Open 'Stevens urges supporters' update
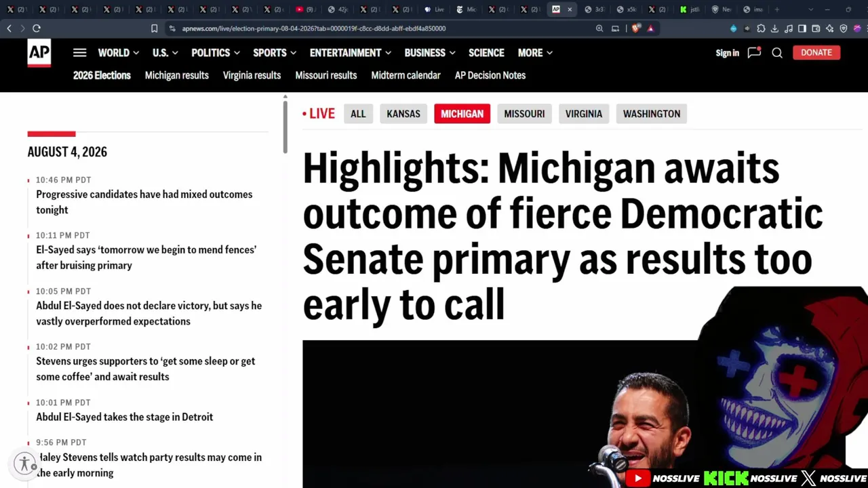Viewport: 868px width, 488px height. 146,369
